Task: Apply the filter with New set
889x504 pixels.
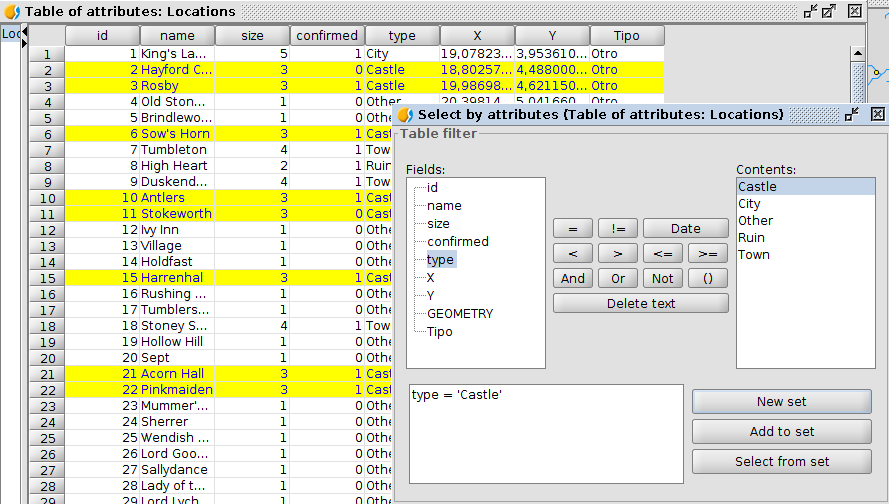Action: [x=781, y=402]
